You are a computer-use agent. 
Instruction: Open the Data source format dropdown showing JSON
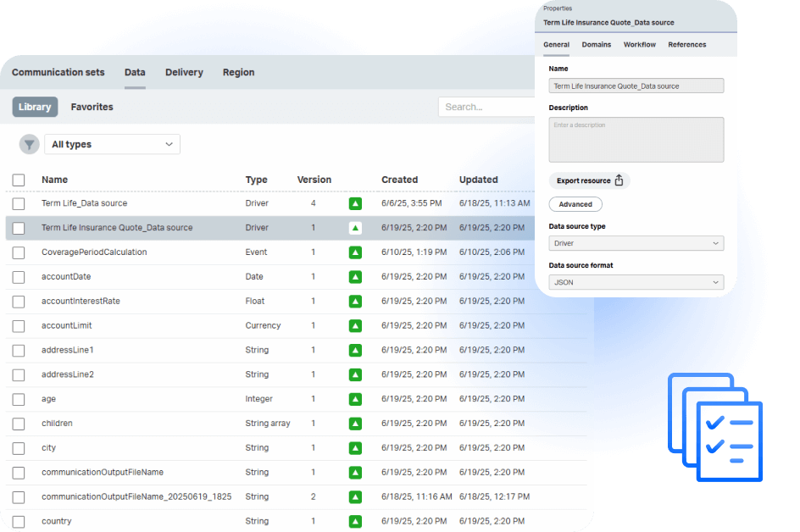coord(636,282)
